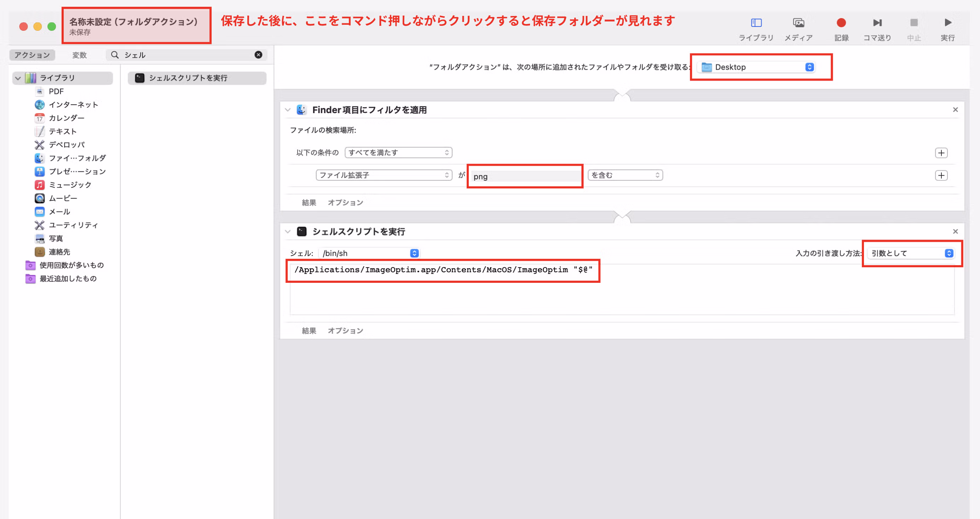Image resolution: width=980 pixels, height=519 pixels.
Task: Start recording with the 記録 button
Action: pyautogui.click(x=841, y=29)
